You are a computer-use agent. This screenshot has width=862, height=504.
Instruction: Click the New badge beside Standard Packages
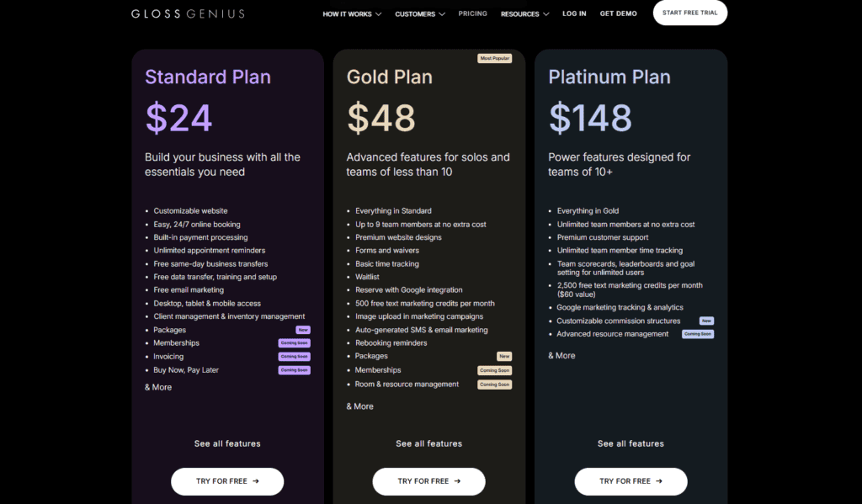(303, 330)
